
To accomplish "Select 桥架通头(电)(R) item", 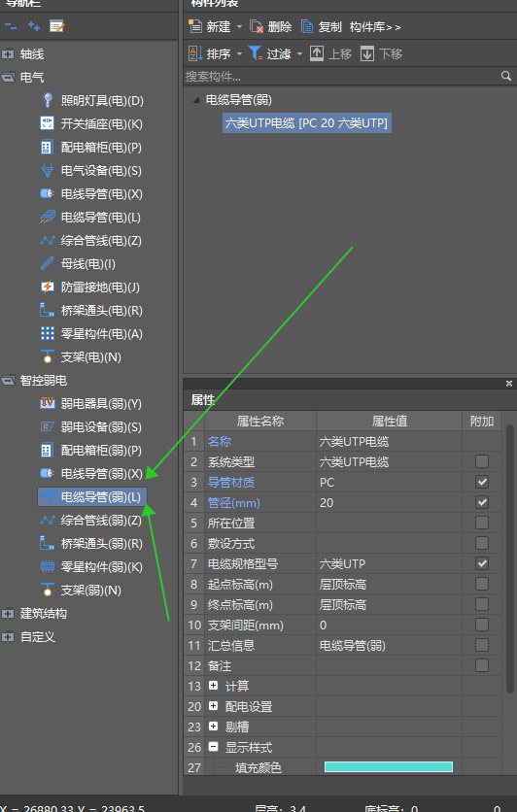I will 91,310.
